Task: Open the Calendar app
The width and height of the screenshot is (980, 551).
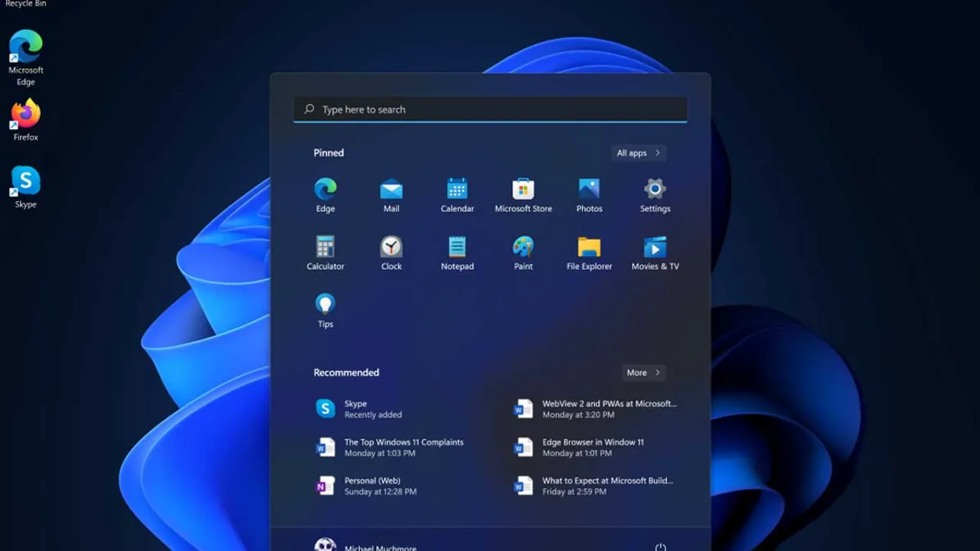Action: click(x=457, y=195)
